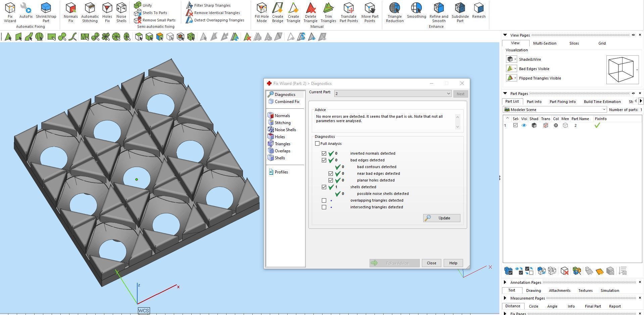Open the Current Part dropdown
The height and width of the screenshot is (315, 644).
[393, 94]
